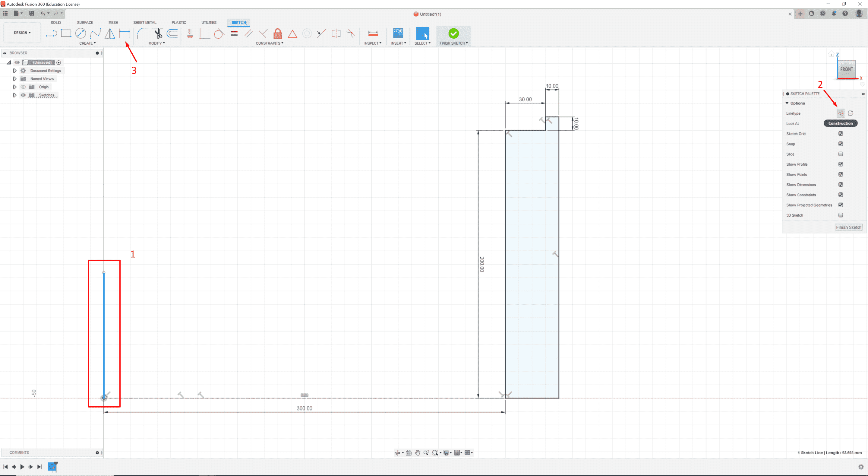Select the Line sketch tool
Image resolution: width=868 pixels, height=476 pixels.
pyautogui.click(x=51, y=33)
